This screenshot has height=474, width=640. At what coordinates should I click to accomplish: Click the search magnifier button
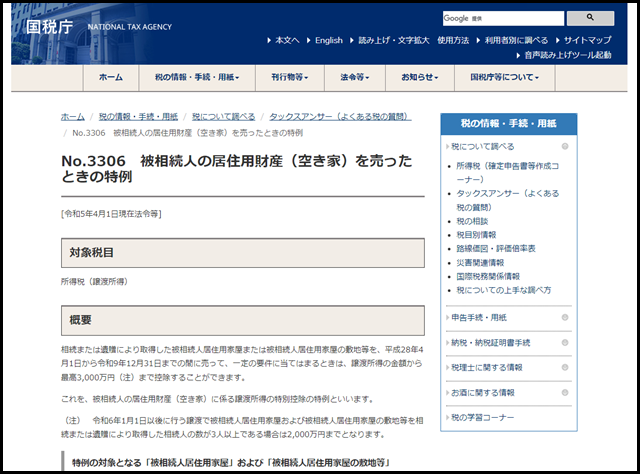click(590, 18)
